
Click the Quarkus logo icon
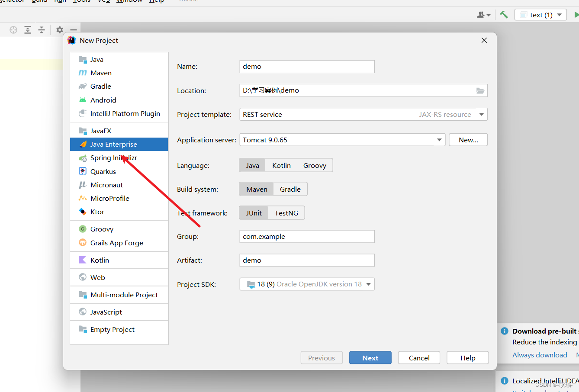[83, 171]
